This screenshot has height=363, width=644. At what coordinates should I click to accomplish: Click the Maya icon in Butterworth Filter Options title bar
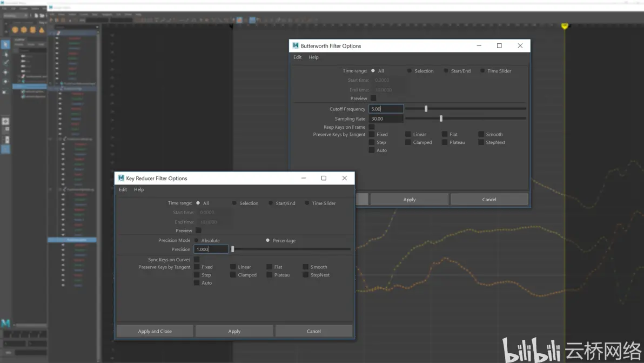tap(296, 45)
